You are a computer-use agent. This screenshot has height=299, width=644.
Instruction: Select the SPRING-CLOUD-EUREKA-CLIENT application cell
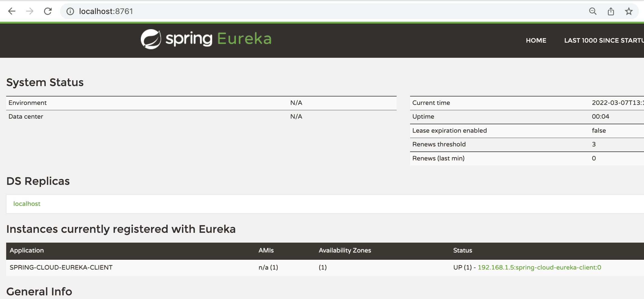click(61, 267)
